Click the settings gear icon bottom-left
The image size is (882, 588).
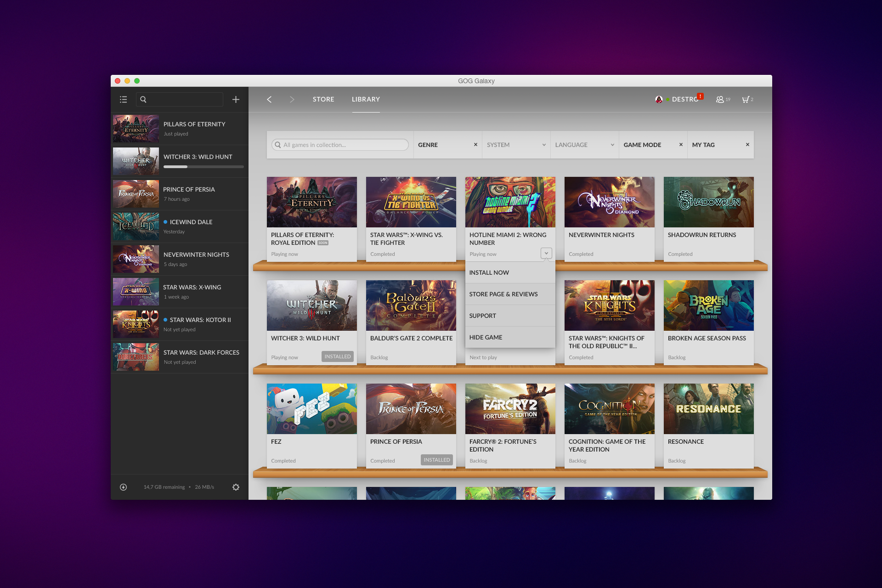coord(235,487)
